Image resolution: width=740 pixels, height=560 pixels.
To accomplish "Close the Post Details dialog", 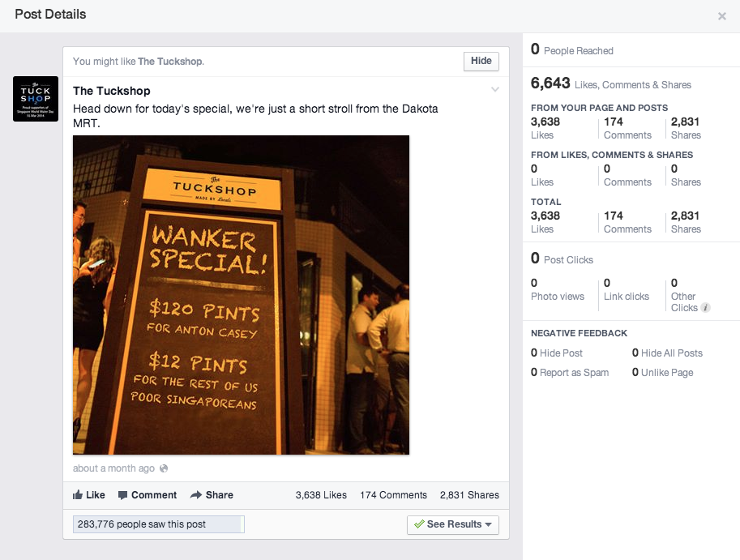I will click(722, 16).
